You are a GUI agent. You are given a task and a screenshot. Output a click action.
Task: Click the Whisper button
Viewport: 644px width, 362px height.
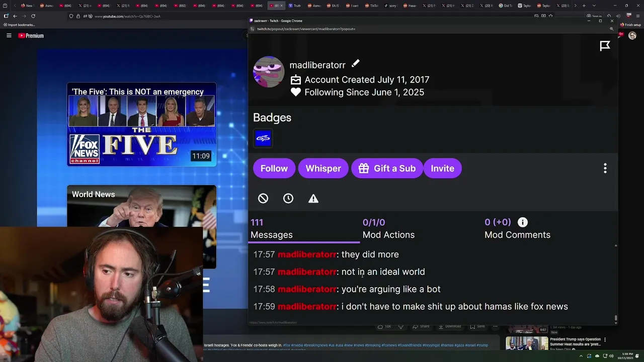coord(324,168)
